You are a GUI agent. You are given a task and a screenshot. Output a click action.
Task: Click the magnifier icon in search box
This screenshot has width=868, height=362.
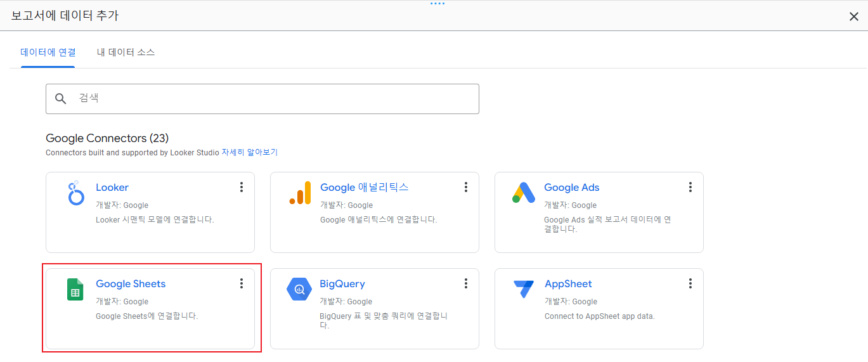coord(61,98)
